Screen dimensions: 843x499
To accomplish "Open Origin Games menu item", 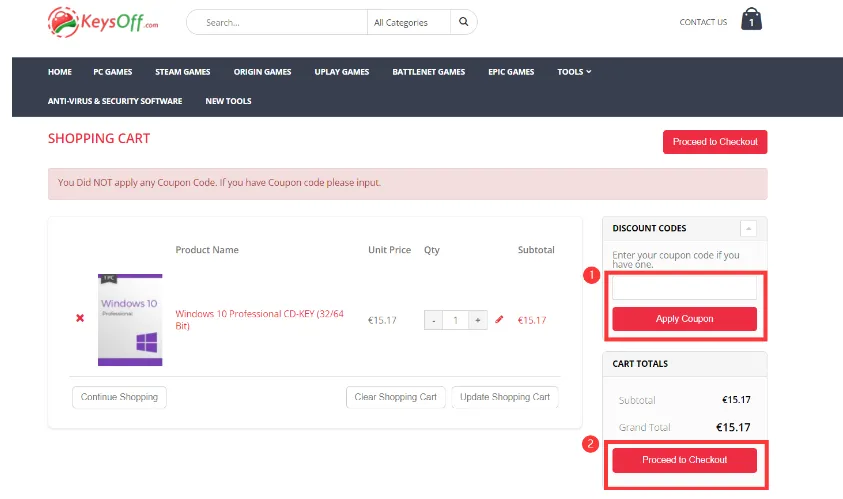I will pos(262,72).
